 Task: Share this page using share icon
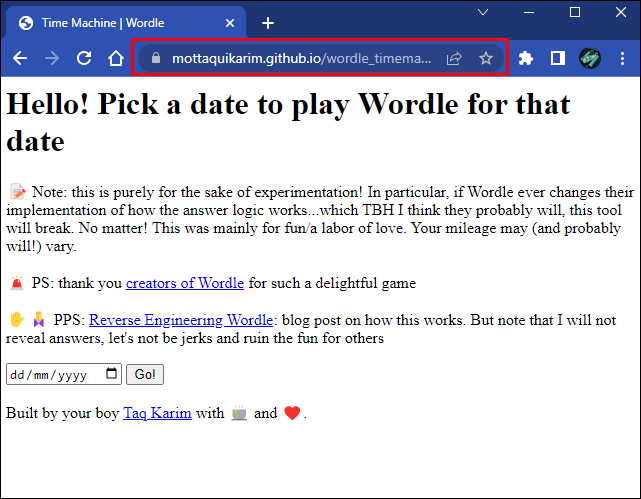(x=454, y=58)
